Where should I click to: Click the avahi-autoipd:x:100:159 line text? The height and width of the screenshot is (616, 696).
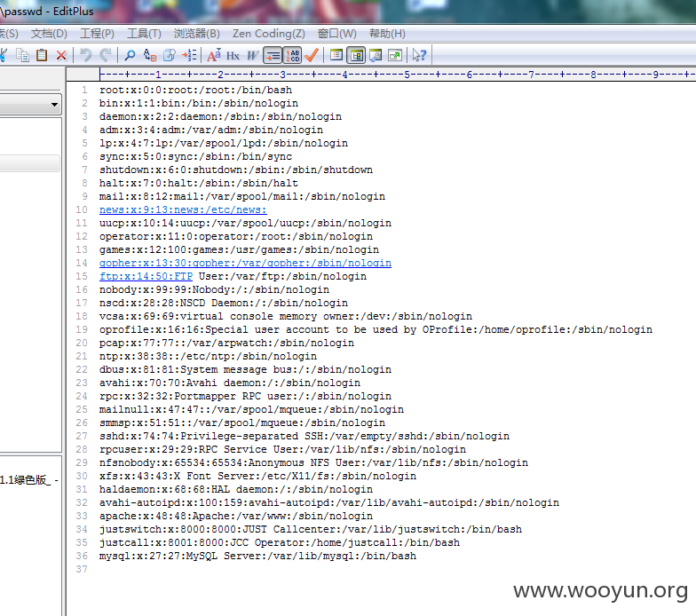328,502
